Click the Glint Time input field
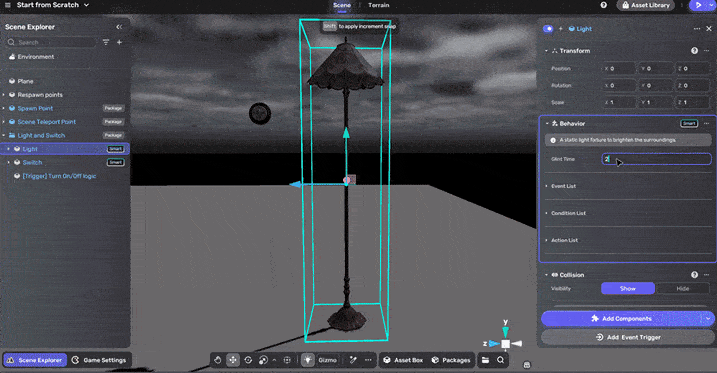717x373 pixels. point(656,159)
